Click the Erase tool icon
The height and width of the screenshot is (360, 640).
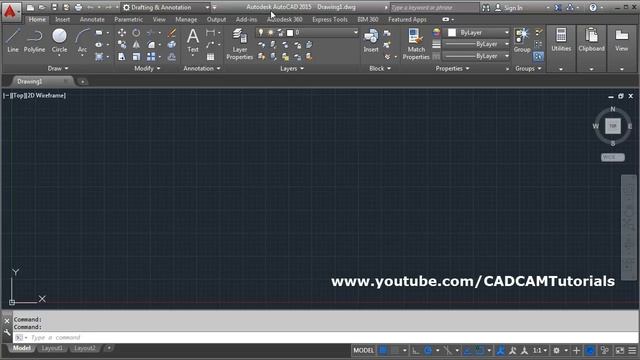[x=172, y=33]
